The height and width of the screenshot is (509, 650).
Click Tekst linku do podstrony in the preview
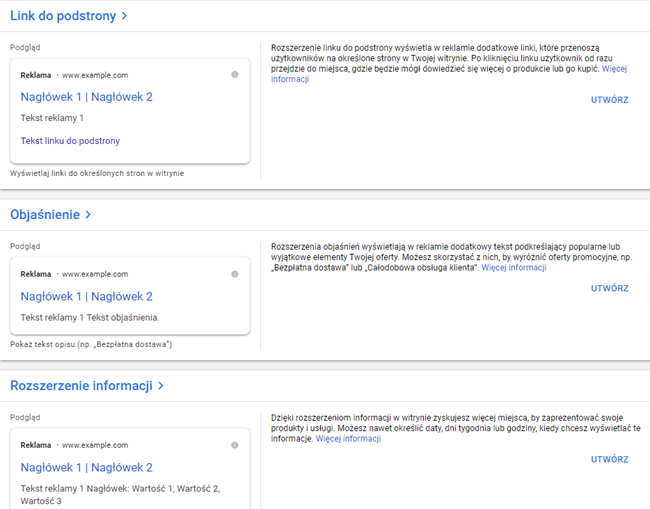[x=70, y=141]
